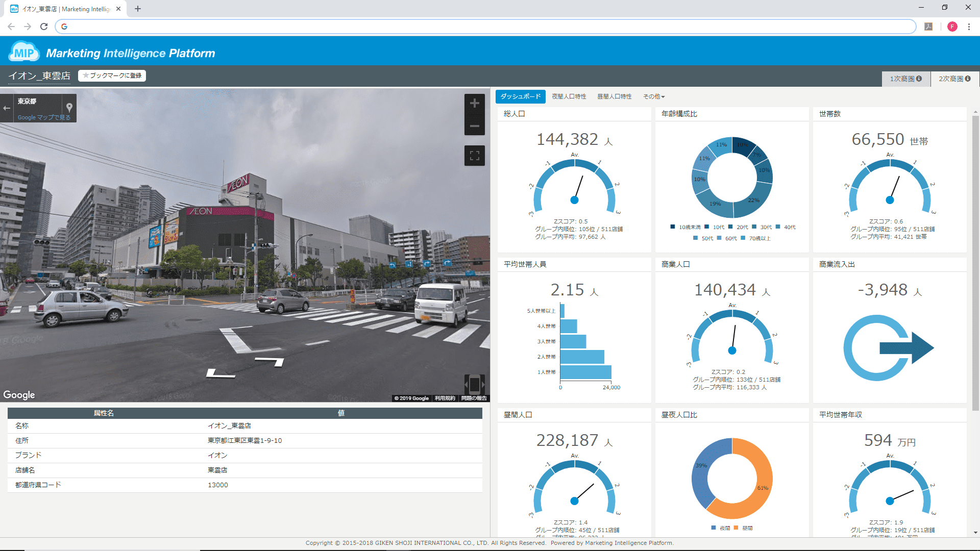Toggle 夜間 legend in day-night ratio chart
980x551 pixels.
(721, 528)
